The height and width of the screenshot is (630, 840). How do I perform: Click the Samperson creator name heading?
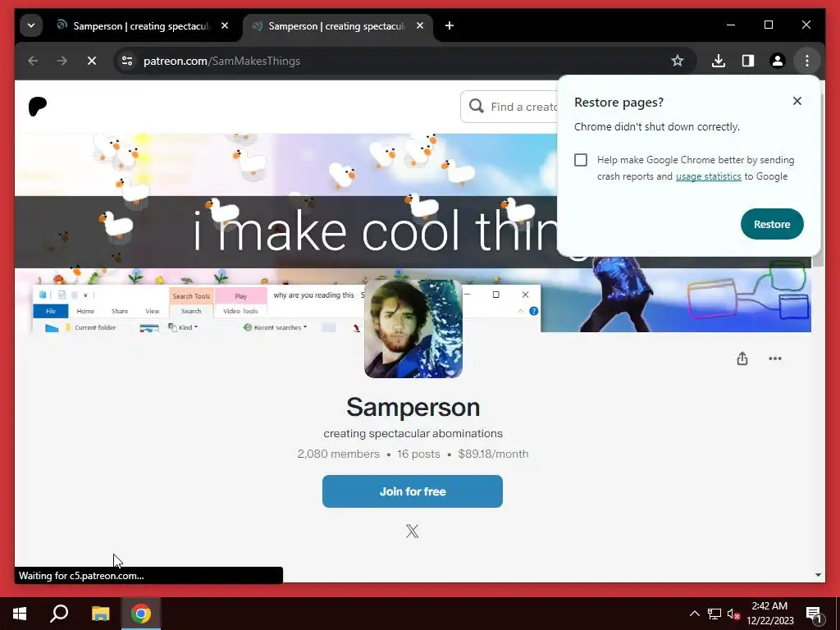click(413, 407)
